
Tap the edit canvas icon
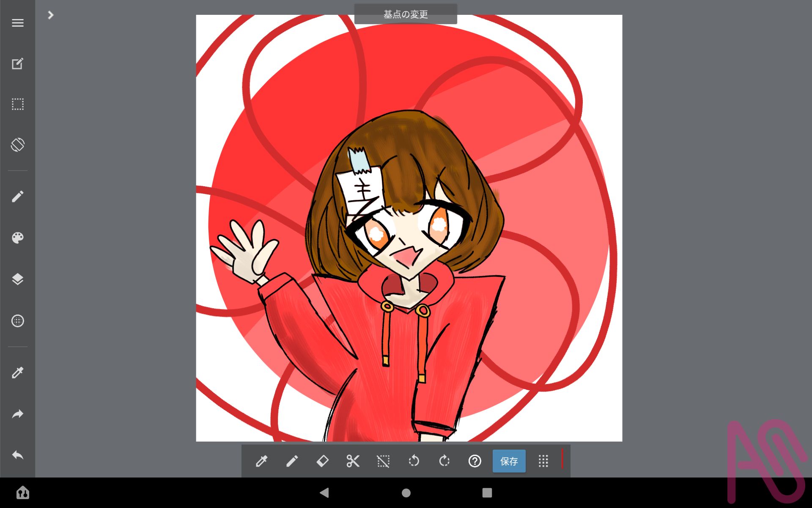click(x=17, y=63)
